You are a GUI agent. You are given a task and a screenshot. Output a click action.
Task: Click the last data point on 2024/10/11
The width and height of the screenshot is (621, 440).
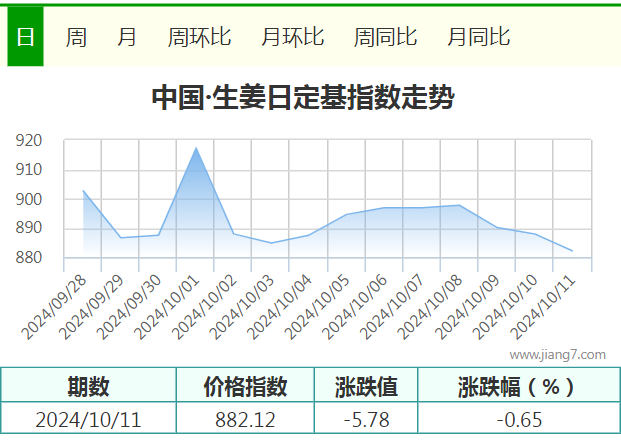click(572, 251)
